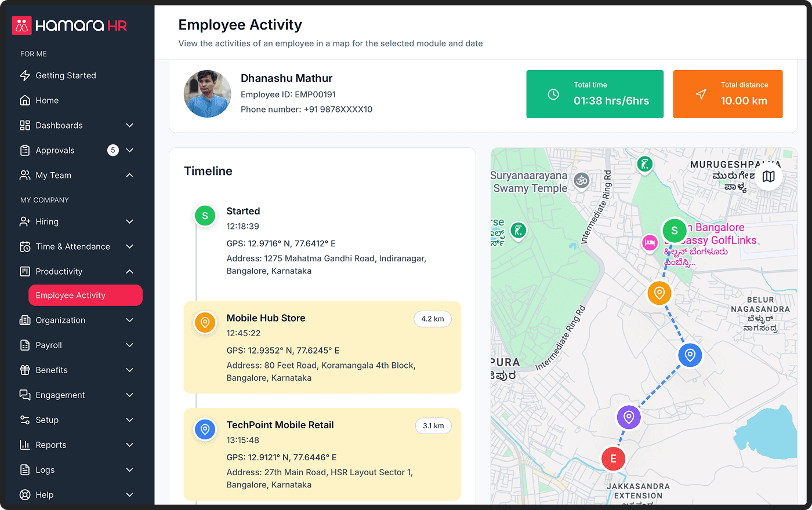Click the Total distance orange card

(x=728, y=94)
